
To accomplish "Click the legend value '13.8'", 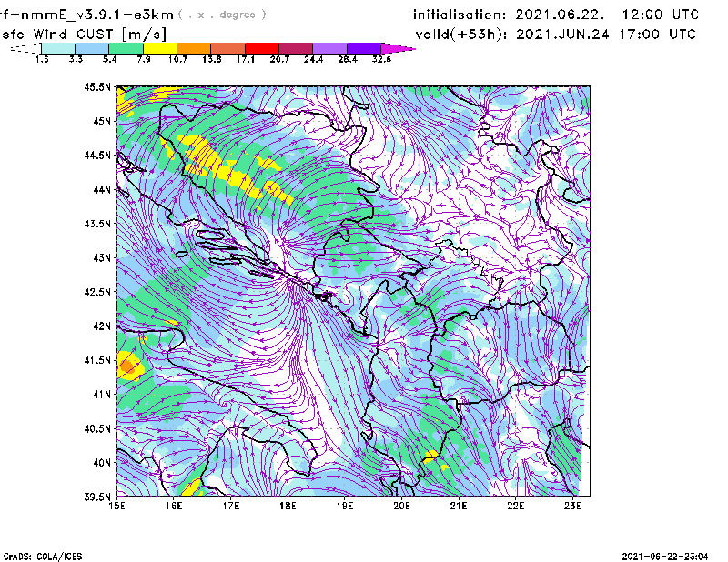I will tap(212, 59).
